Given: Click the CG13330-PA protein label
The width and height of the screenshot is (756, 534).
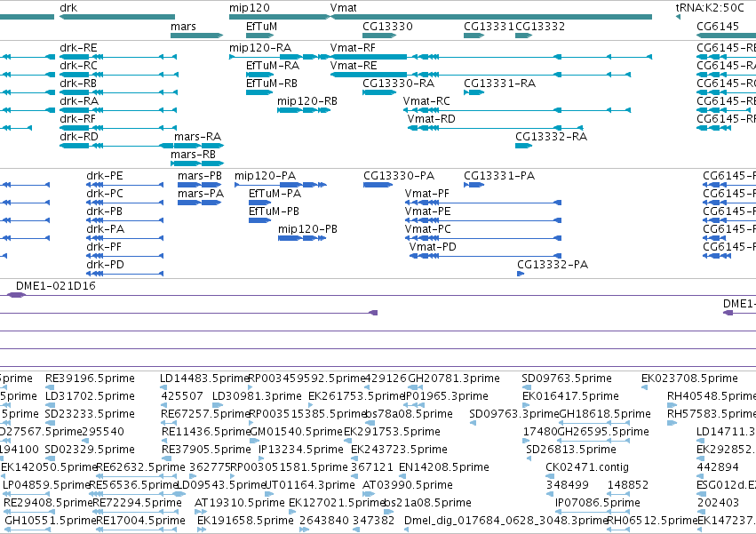Looking at the screenshot, I should point(399,176).
